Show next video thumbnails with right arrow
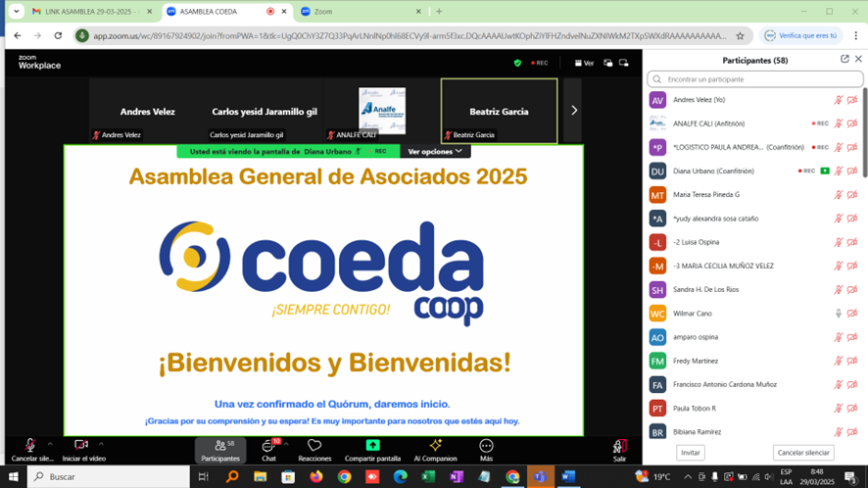868x488 pixels. (574, 111)
